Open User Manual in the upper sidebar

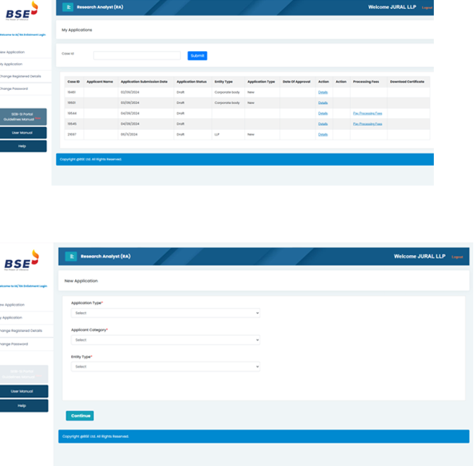(23, 132)
